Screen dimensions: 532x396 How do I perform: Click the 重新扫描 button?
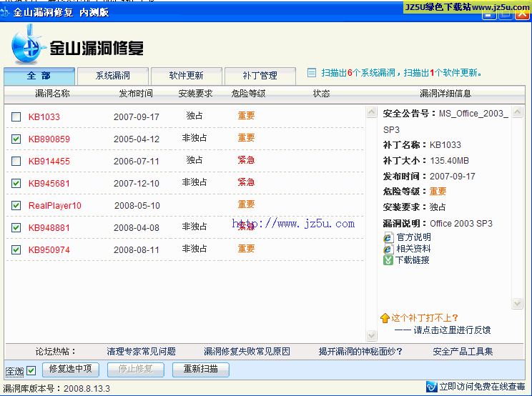click(201, 370)
